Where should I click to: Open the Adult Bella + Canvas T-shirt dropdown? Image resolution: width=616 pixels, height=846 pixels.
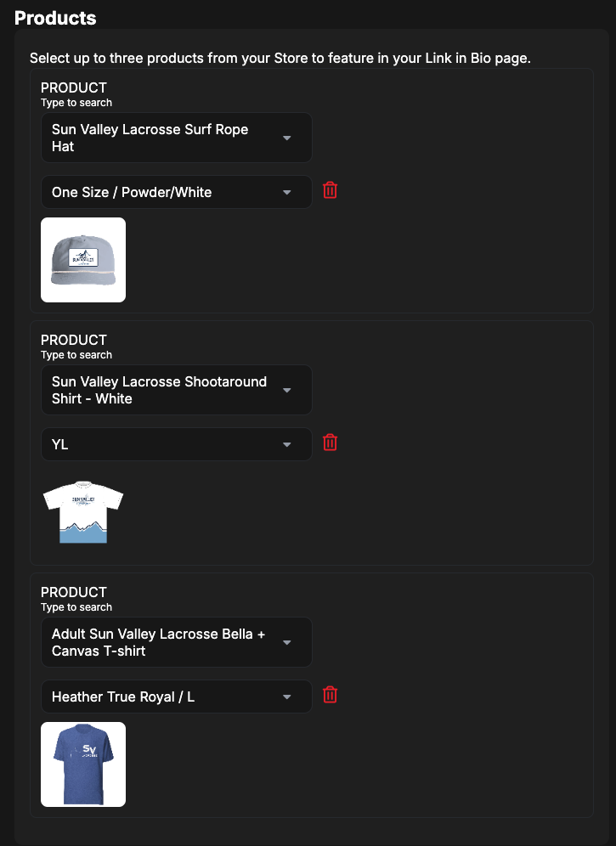click(177, 642)
